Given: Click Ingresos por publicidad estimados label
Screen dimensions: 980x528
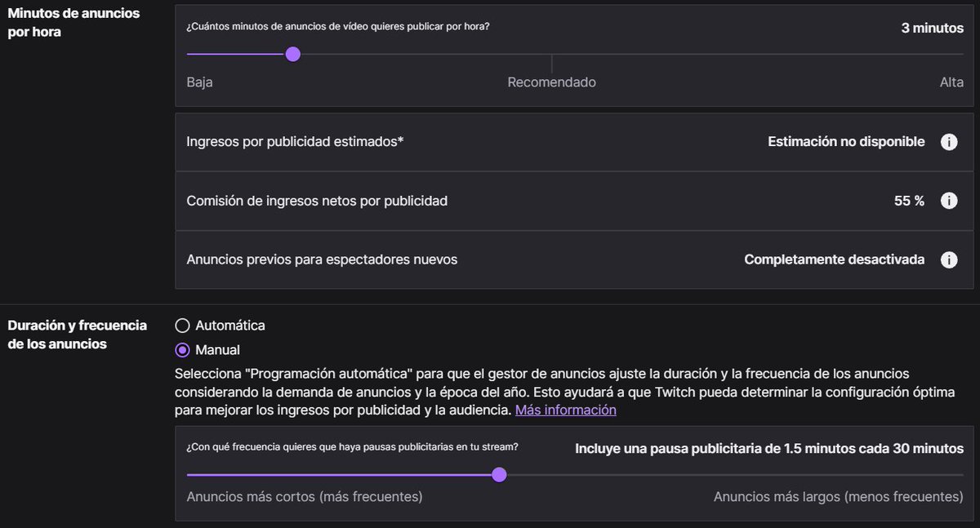Looking at the screenshot, I should point(296,142).
